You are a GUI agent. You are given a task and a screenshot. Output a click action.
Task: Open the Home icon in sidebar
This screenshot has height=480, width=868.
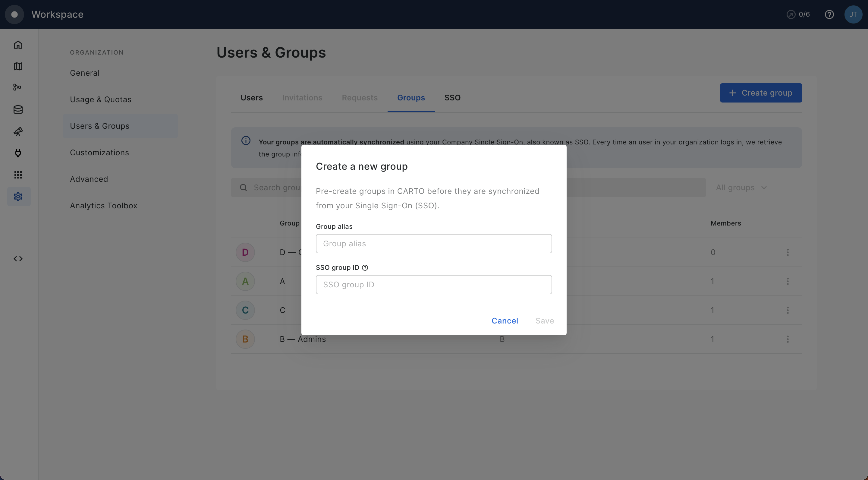point(18,45)
